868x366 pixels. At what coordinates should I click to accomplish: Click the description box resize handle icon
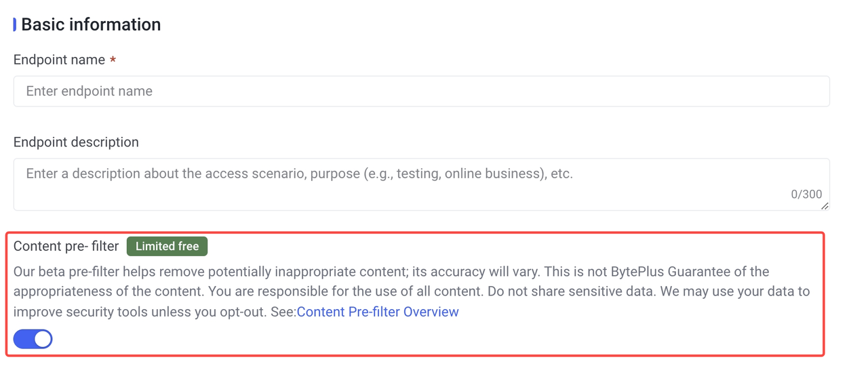(825, 205)
